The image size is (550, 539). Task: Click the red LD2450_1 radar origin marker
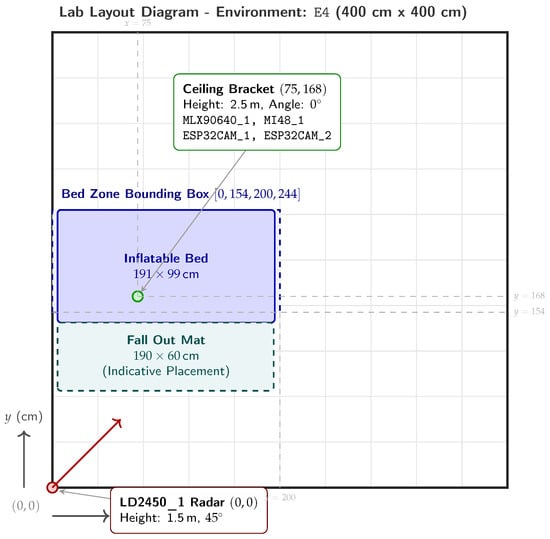pyautogui.click(x=52, y=487)
